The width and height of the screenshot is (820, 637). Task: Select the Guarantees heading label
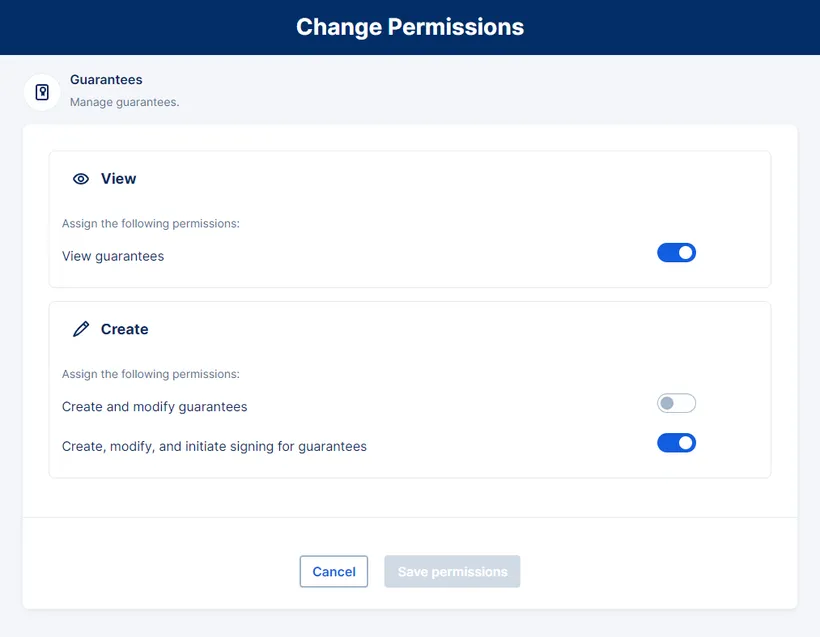[x=106, y=80]
